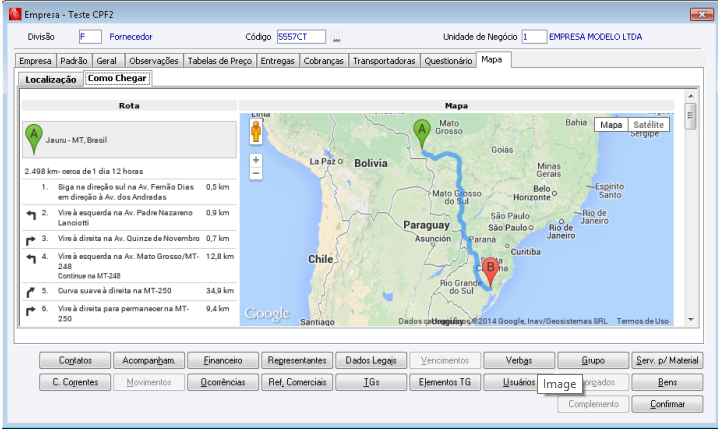Click the turn-right arrow for step 3
This screenshot has width=718, height=430.
30,240
